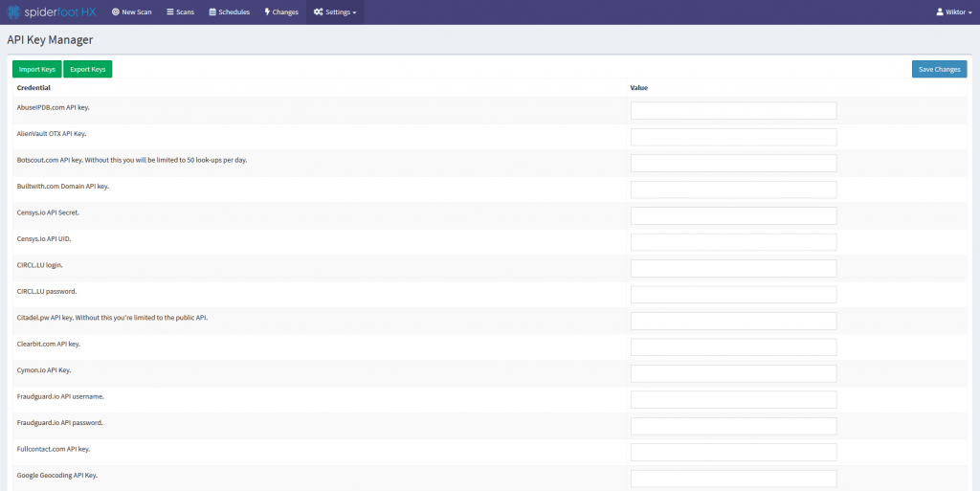This screenshot has width=980, height=491.
Task: Click the Value column header
Action: click(638, 87)
